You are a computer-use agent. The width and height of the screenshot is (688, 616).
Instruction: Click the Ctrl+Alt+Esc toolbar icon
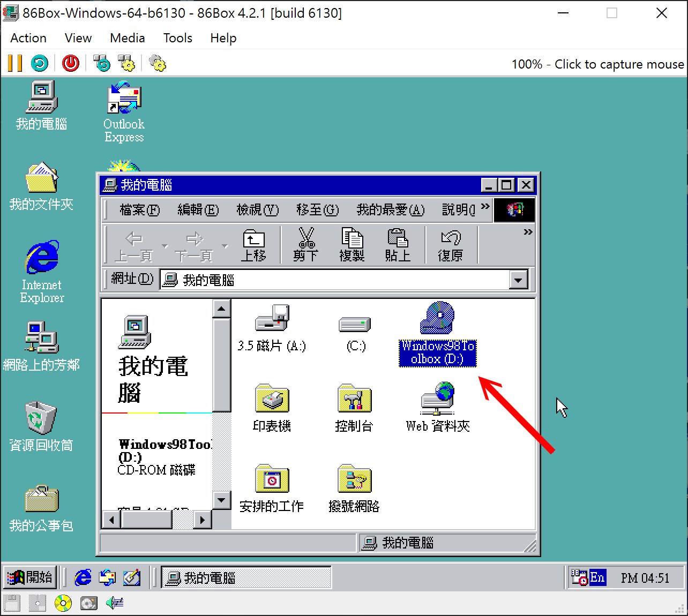point(126,63)
